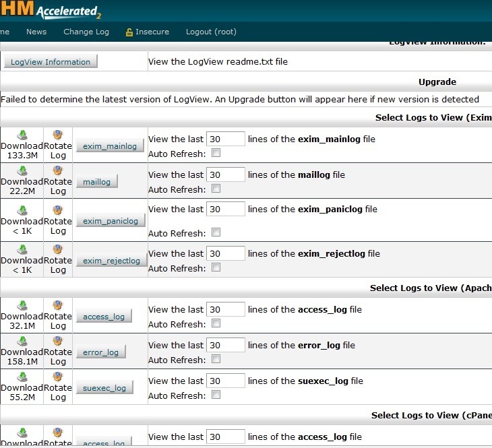Click the suexec_log view button
Image resolution: width=492 pixels, height=448 pixels.
tap(104, 388)
